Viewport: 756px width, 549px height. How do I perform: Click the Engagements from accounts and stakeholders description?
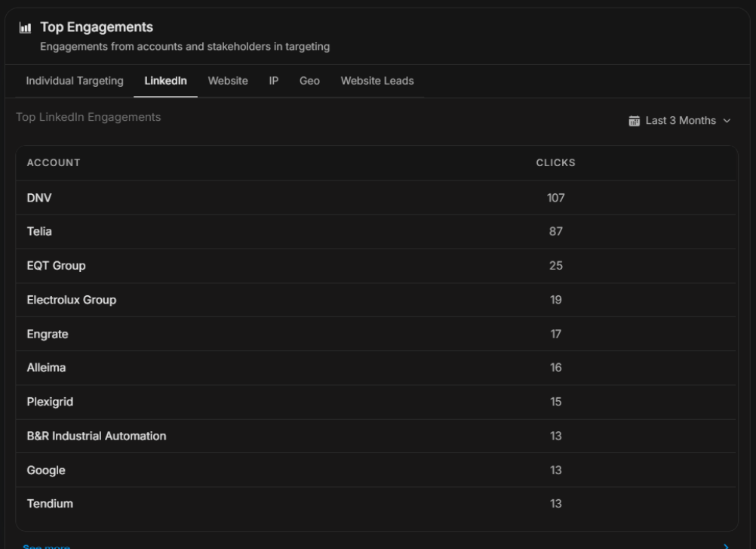pos(185,47)
